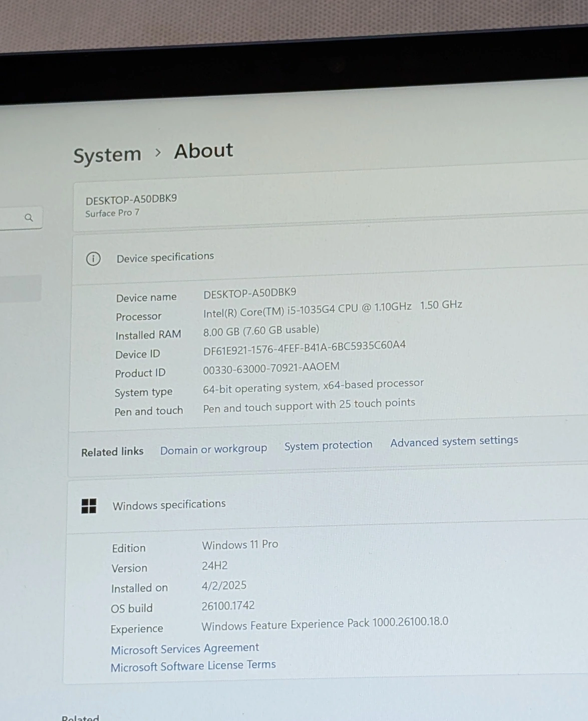Select the Intel Core i5-1035G4 processor value
588x721 pixels.
click(333, 309)
